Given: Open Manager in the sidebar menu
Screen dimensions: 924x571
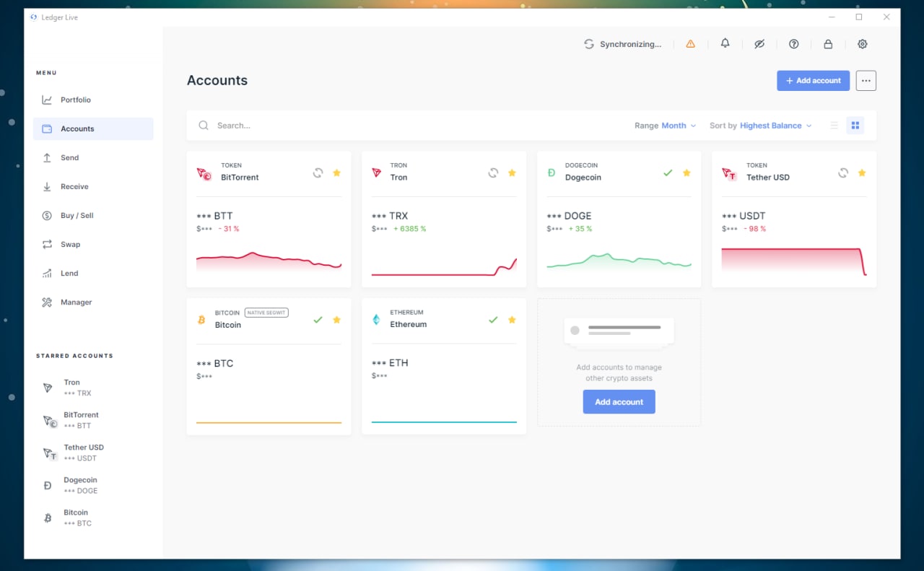Looking at the screenshot, I should click(x=93, y=302).
